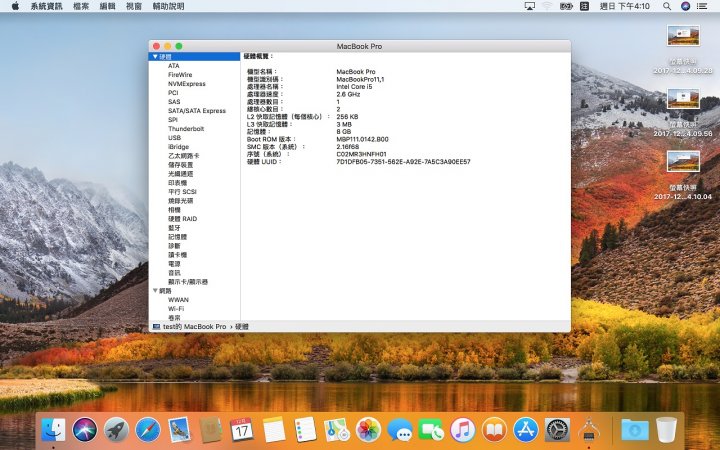This screenshot has width=720, height=450.
Task: Click System Information chip icon in dock
Action: (x=589, y=430)
